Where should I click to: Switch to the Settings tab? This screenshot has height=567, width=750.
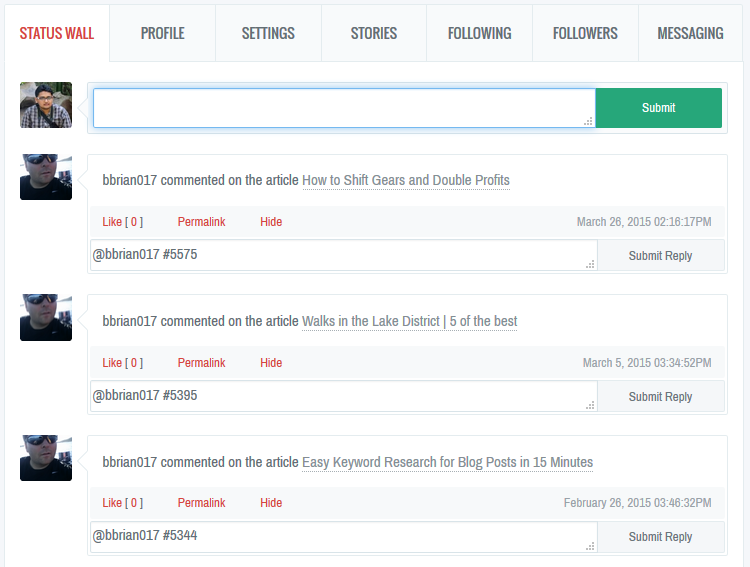(268, 33)
